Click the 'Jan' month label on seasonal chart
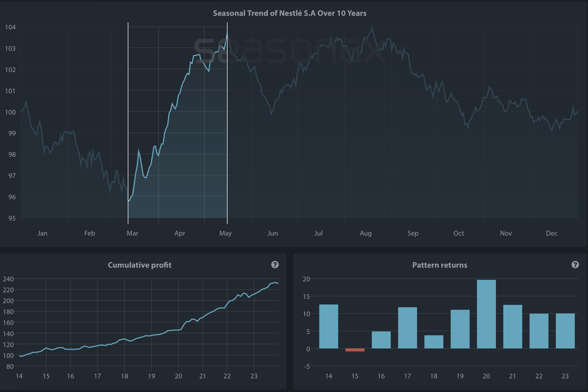588x392 pixels. coord(42,233)
